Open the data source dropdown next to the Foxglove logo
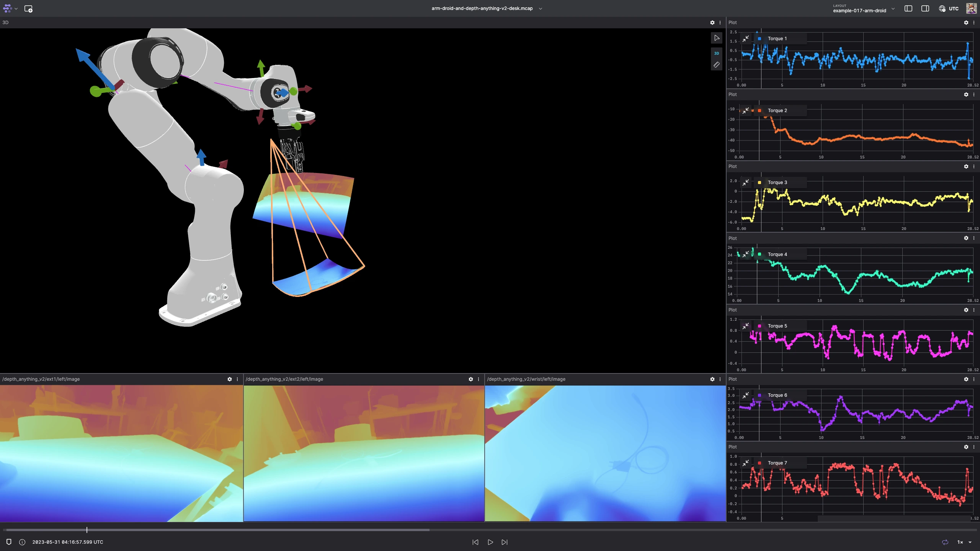Viewport: 980px width, 551px height. (16, 8)
